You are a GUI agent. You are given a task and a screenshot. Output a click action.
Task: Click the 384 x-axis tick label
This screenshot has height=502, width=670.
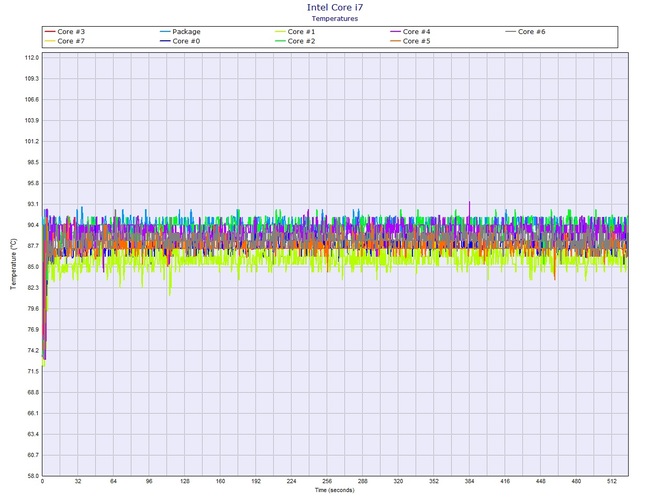point(469,481)
